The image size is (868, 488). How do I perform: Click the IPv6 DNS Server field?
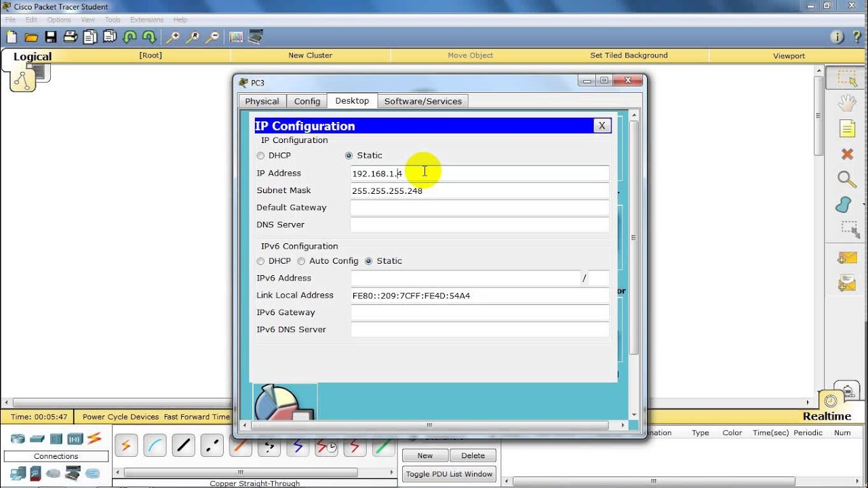(x=480, y=329)
